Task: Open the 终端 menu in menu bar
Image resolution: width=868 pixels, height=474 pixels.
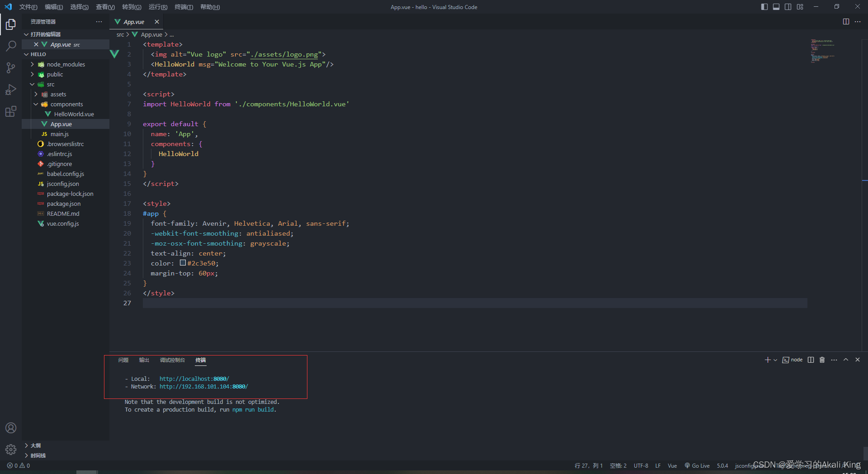Action: pyautogui.click(x=184, y=7)
